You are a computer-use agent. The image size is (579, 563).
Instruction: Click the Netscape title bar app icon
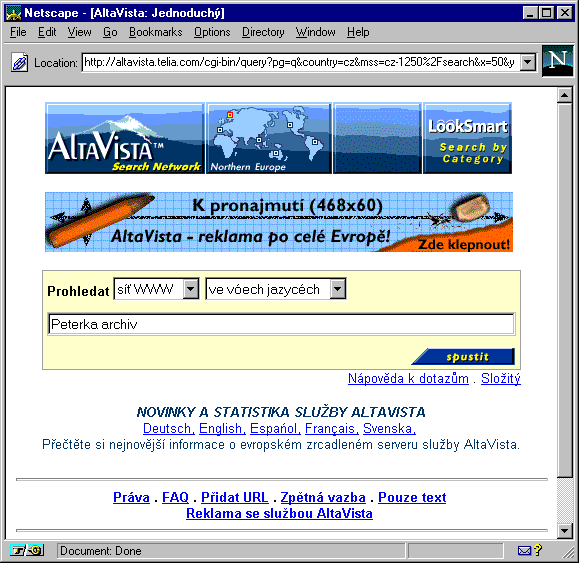click(14, 13)
